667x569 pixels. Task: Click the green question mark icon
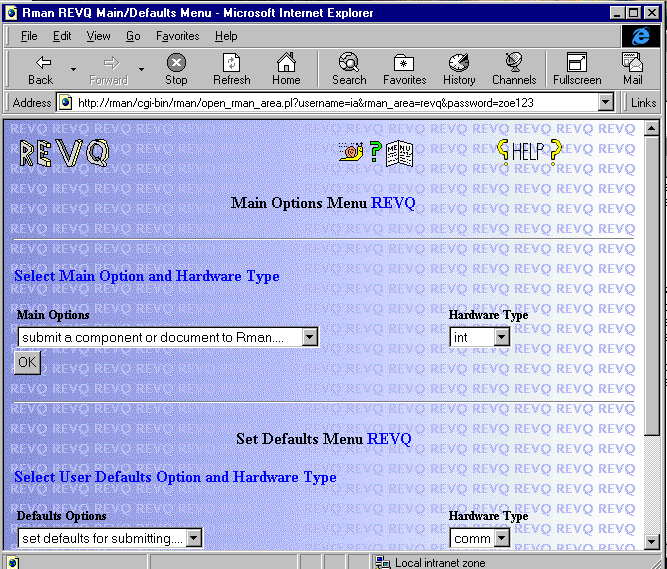coord(375,151)
